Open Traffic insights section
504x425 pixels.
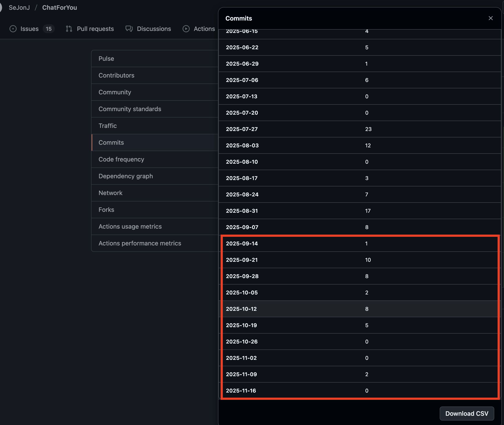click(x=108, y=126)
